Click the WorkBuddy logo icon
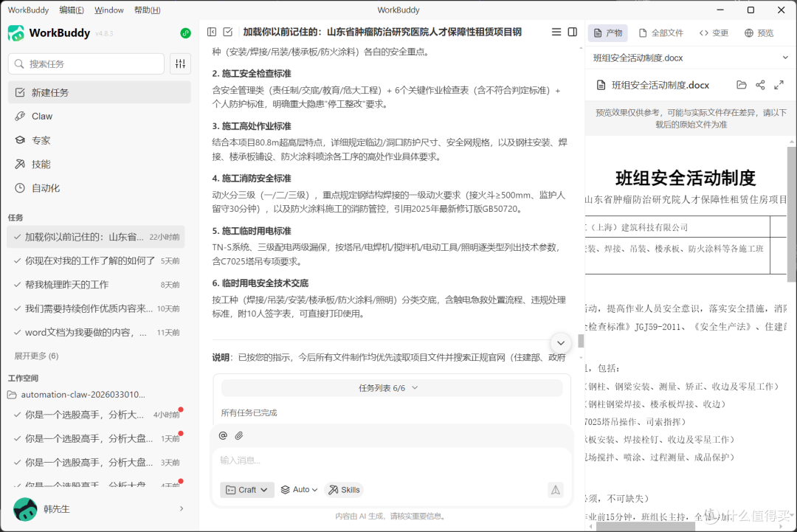Image resolution: width=797 pixels, height=532 pixels. (x=16, y=33)
